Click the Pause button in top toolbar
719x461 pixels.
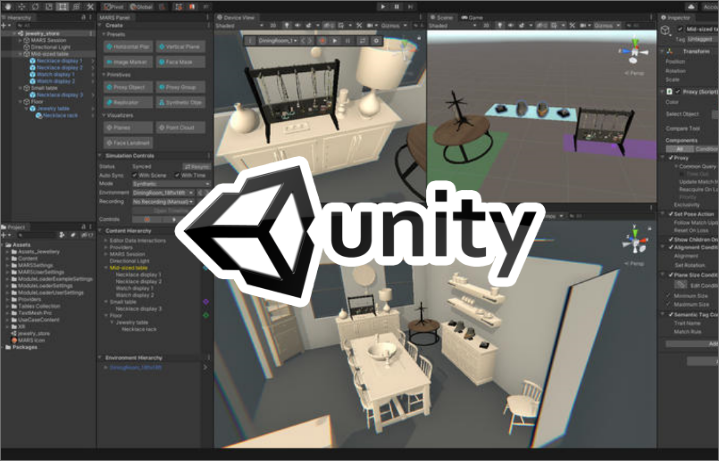[397, 6]
